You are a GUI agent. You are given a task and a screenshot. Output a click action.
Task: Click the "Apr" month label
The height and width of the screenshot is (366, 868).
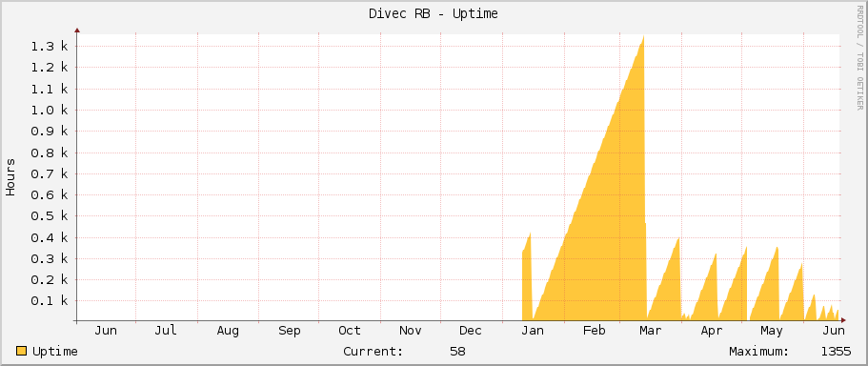712,331
